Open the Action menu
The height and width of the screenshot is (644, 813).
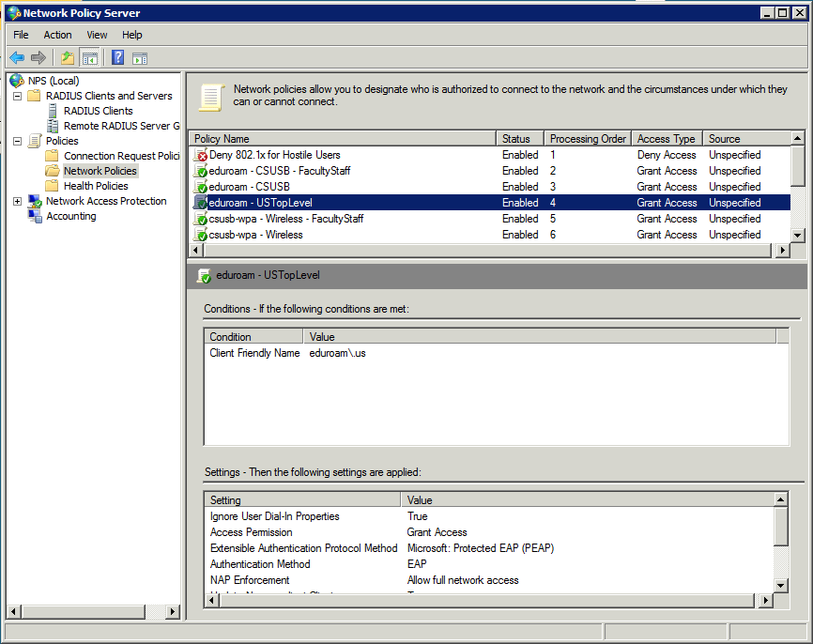click(x=57, y=35)
